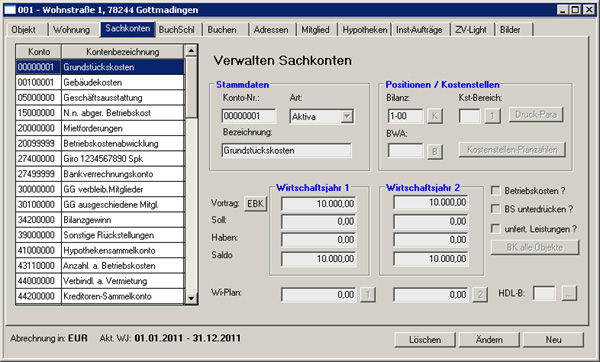Click the Kontenbezeichnung column header
This screenshot has width=600, height=362.
pyautogui.click(x=122, y=52)
